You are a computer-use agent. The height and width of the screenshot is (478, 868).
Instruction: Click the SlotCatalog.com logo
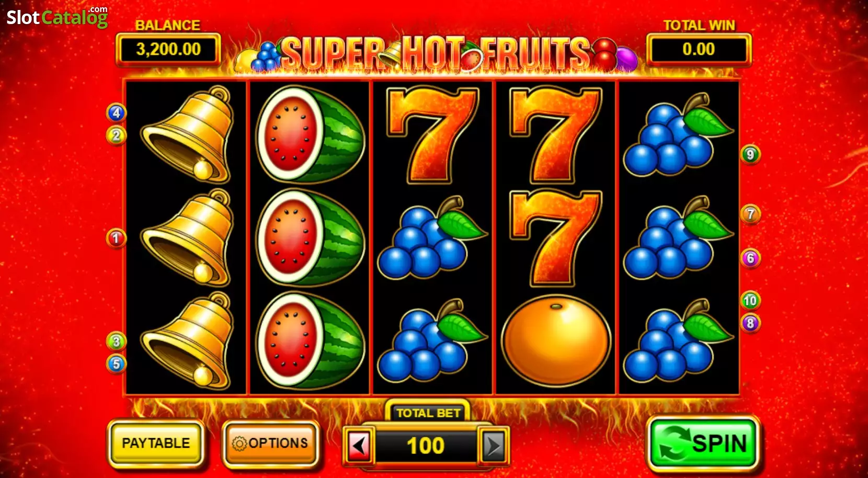[57, 17]
